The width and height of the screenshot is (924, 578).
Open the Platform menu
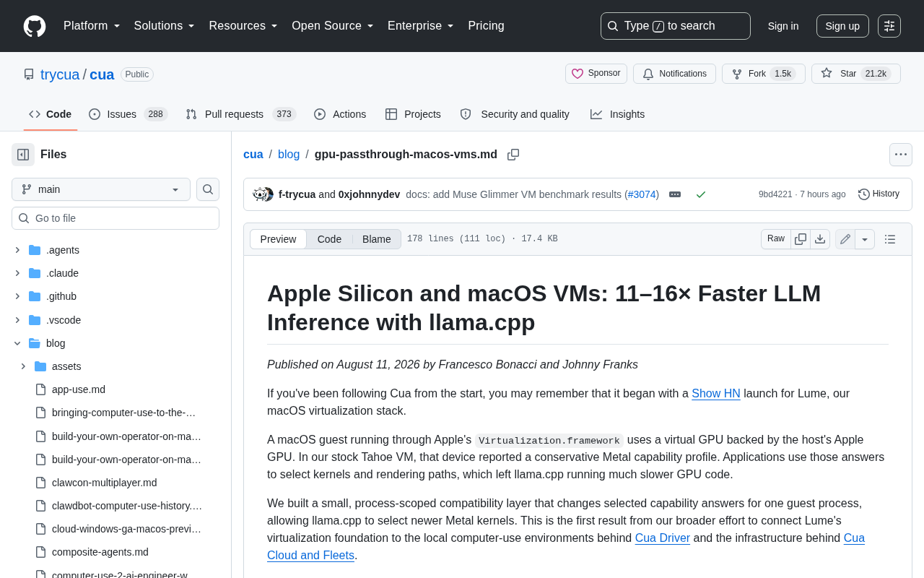click(x=92, y=26)
